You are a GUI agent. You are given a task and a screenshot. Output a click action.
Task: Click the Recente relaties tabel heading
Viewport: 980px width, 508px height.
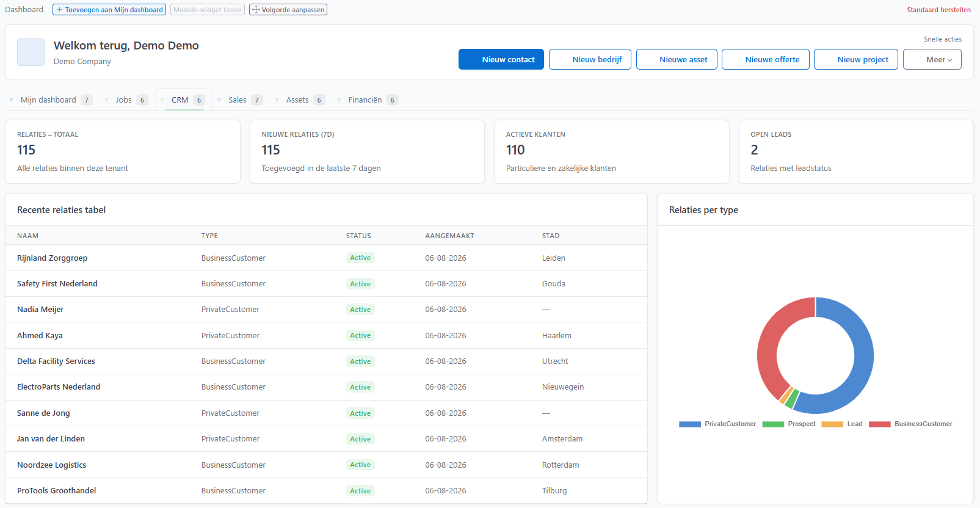tap(61, 210)
